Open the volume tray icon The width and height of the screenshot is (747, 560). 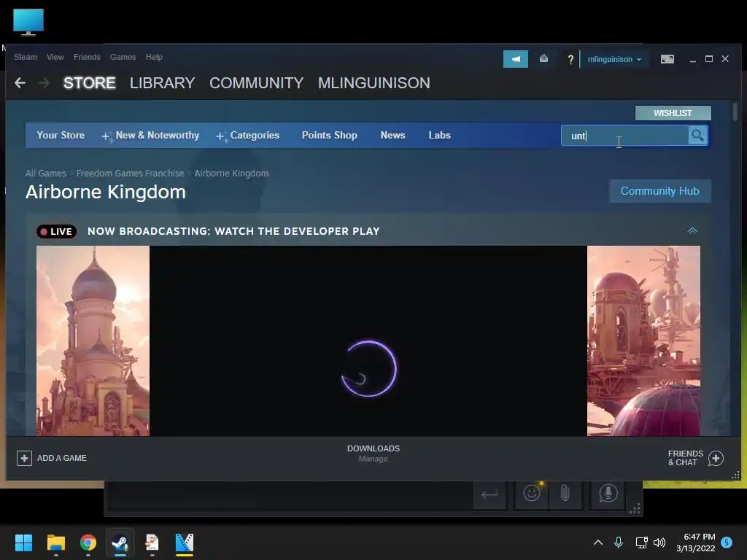pos(659,542)
